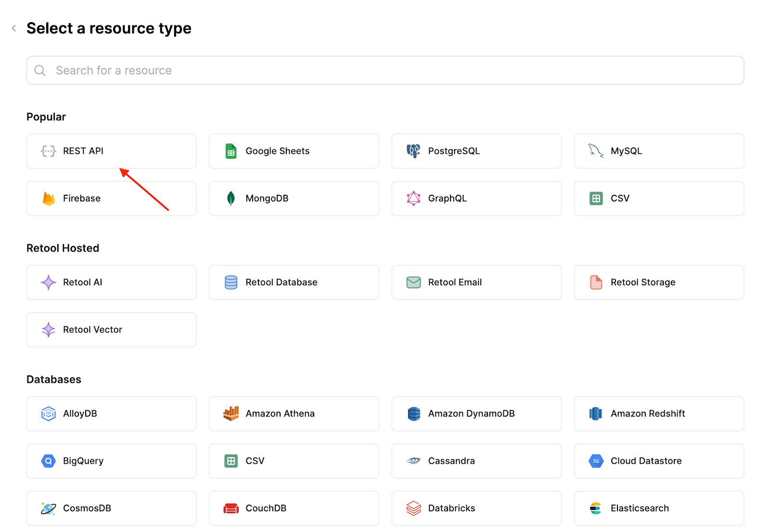Select the Elasticsearch database
This screenshot has height=532, width=770.
pos(658,508)
